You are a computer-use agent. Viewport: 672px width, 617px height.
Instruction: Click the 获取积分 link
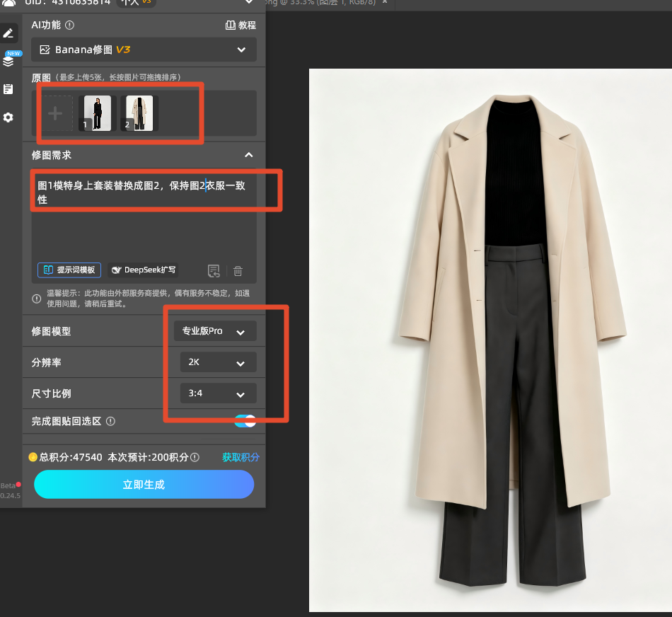point(241,457)
